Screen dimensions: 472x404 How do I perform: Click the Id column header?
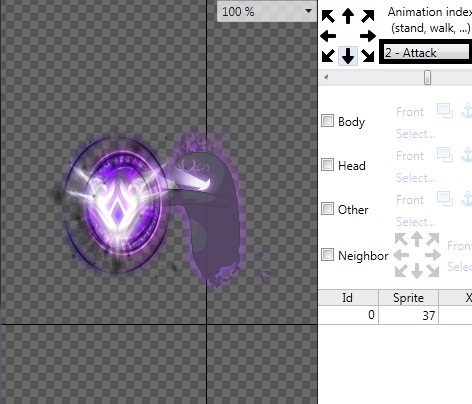point(348,298)
